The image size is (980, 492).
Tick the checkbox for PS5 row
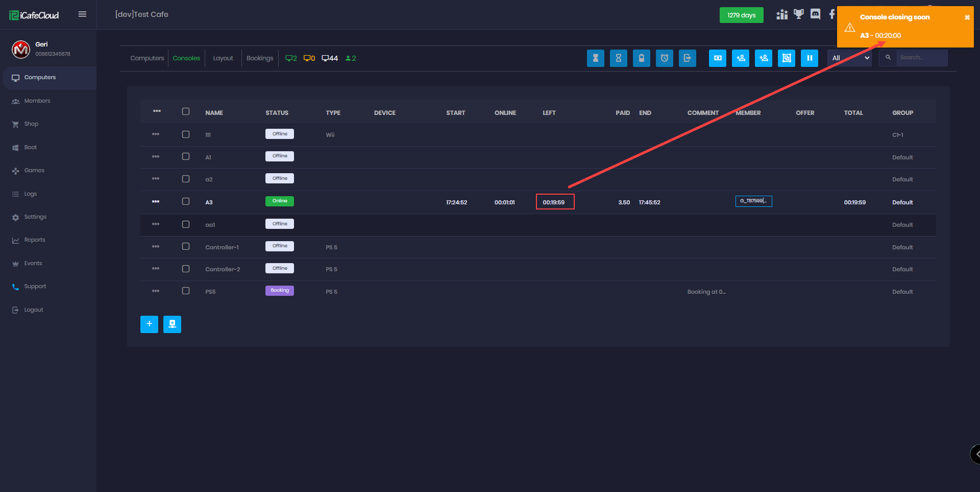pyautogui.click(x=186, y=291)
